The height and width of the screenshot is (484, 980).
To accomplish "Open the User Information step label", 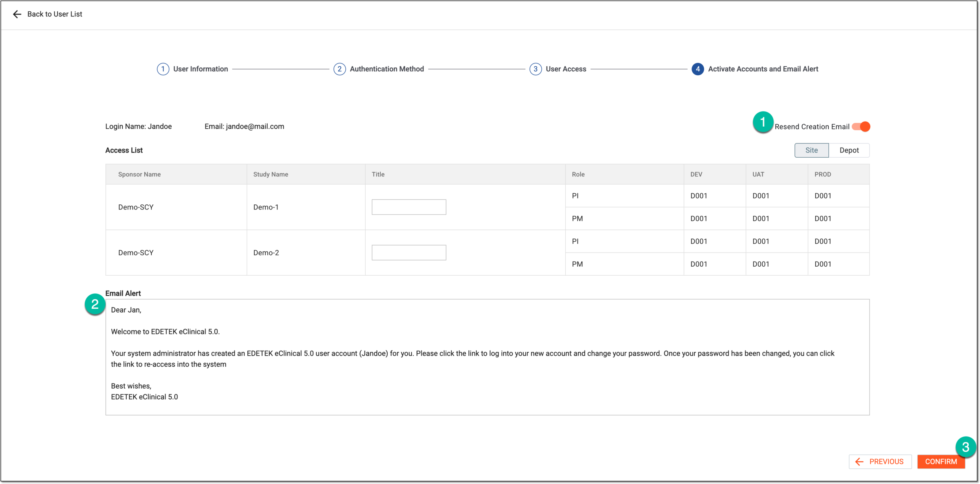I will (200, 69).
